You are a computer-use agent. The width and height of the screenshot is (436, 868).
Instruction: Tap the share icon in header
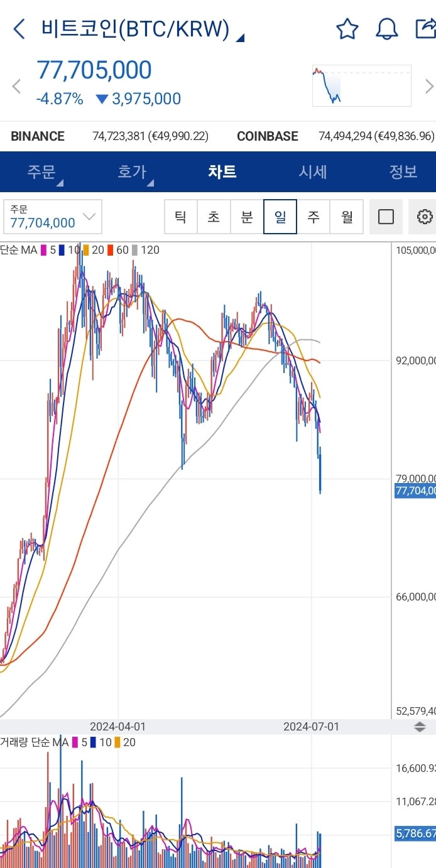coord(425,29)
